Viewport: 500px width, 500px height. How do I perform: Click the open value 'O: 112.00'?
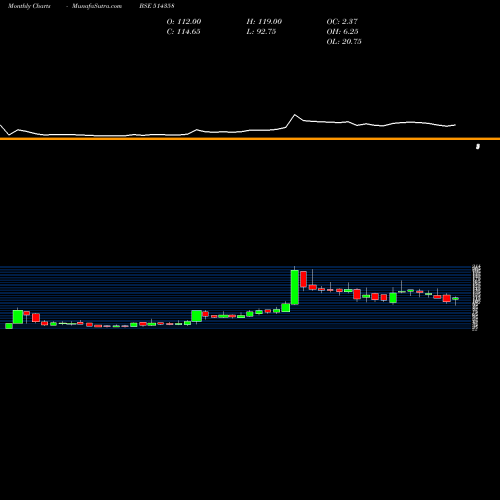[184, 21]
